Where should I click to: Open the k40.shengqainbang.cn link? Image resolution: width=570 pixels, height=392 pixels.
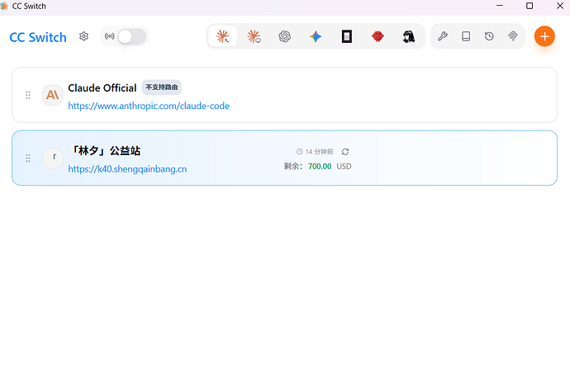[x=127, y=169]
